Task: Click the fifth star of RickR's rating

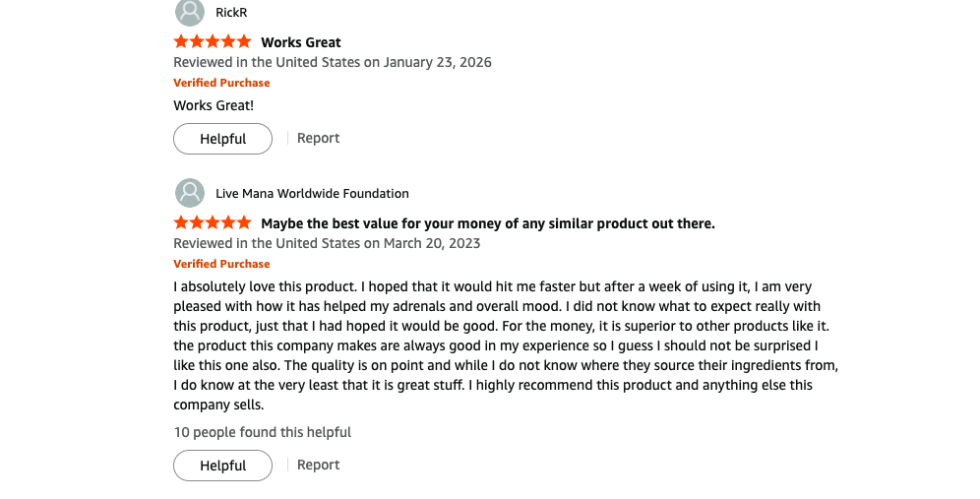Action: click(244, 41)
